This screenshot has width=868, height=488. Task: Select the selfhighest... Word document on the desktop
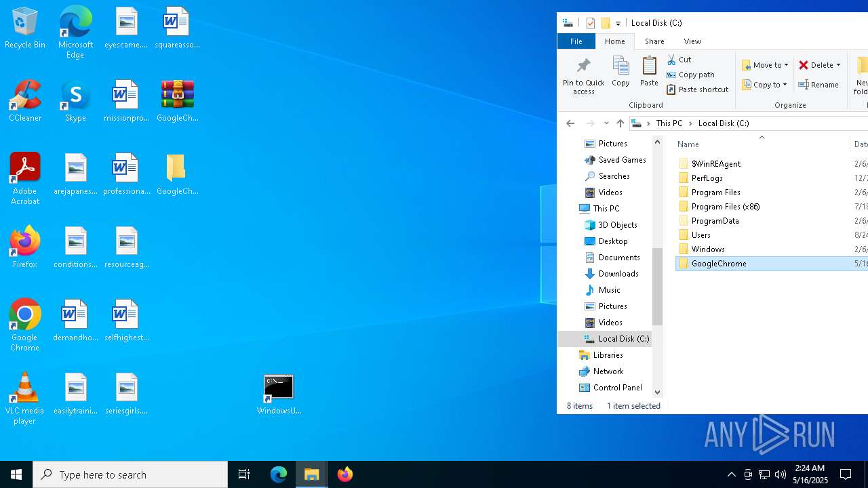(126, 321)
